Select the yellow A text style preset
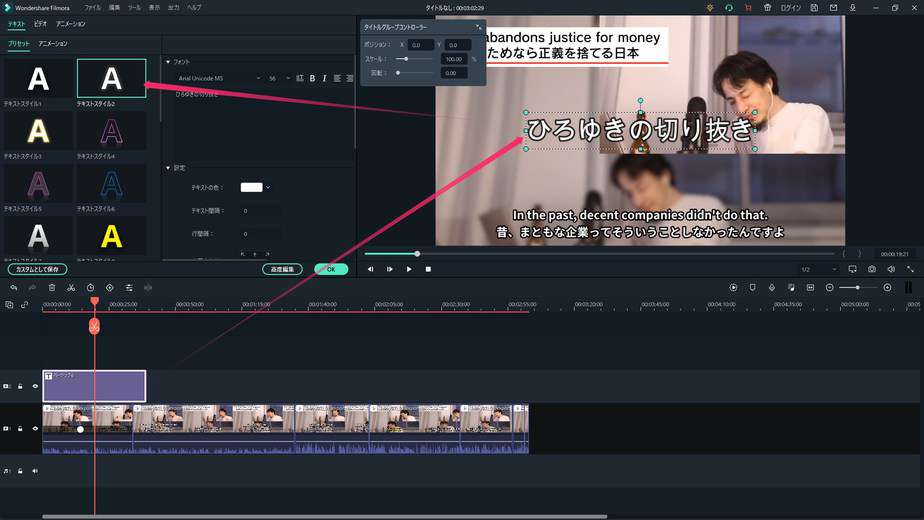The height and width of the screenshot is (520, 924). pyautogui.click(x=111, y=237)
